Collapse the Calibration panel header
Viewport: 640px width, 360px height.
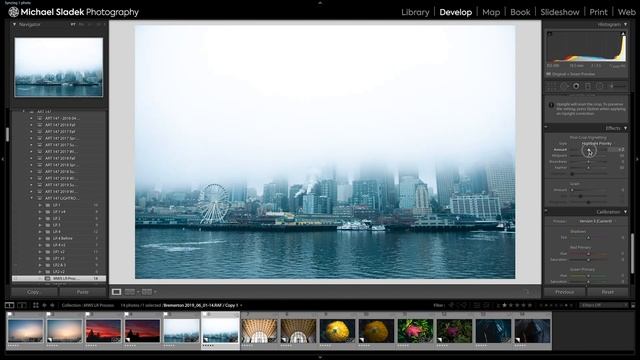pyautogui.click(x=625, y=212)
